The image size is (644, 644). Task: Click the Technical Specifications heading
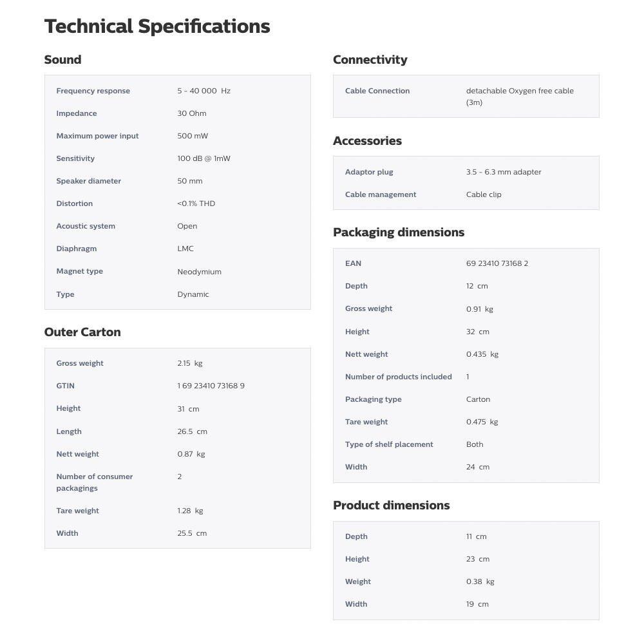[157, 26]
